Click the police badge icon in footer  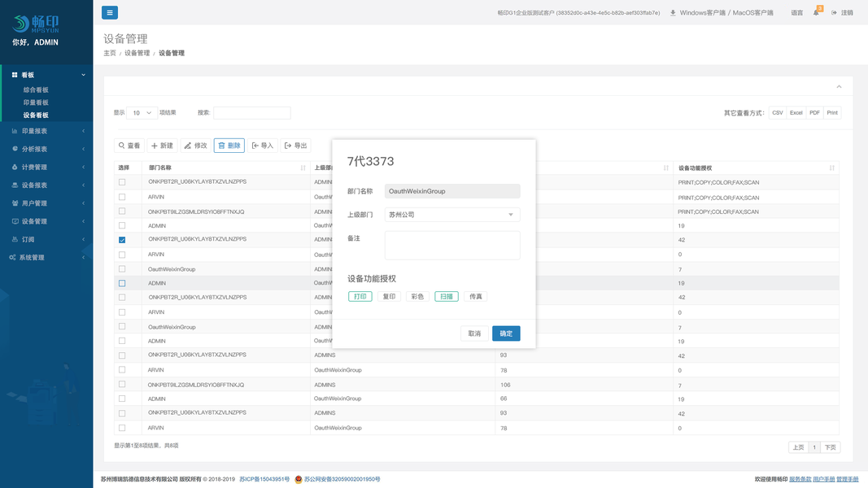(299, 479)
